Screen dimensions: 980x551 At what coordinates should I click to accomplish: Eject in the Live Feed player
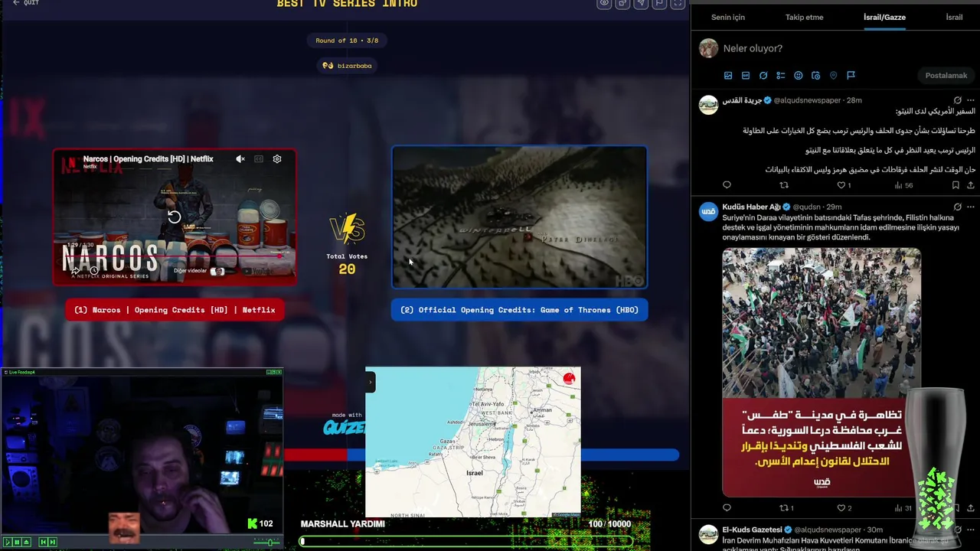(26, 542)
